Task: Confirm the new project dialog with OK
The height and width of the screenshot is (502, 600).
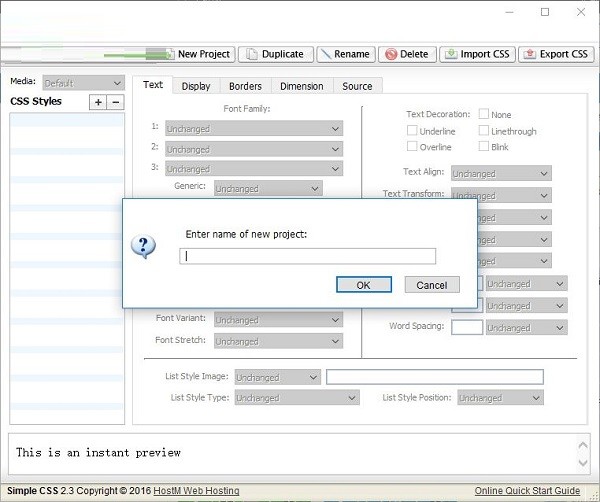Action: (363, 285)
